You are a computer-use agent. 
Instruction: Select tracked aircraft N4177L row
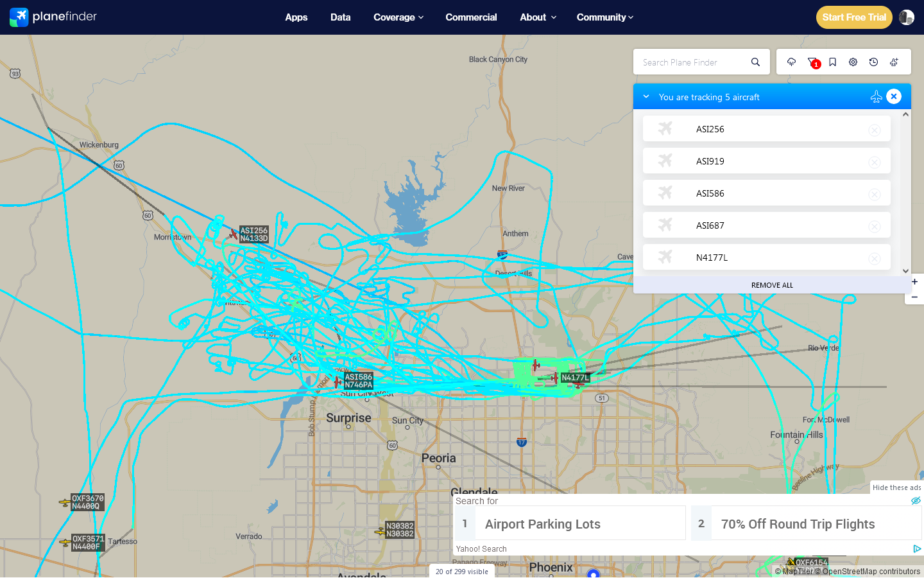click(x=766, y=257)
